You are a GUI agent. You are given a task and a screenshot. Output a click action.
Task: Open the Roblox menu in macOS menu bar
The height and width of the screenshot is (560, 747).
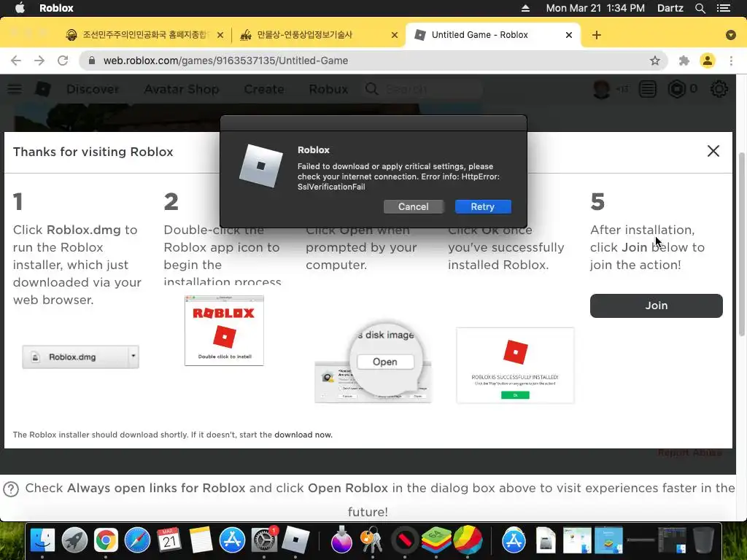click(56, 8)
